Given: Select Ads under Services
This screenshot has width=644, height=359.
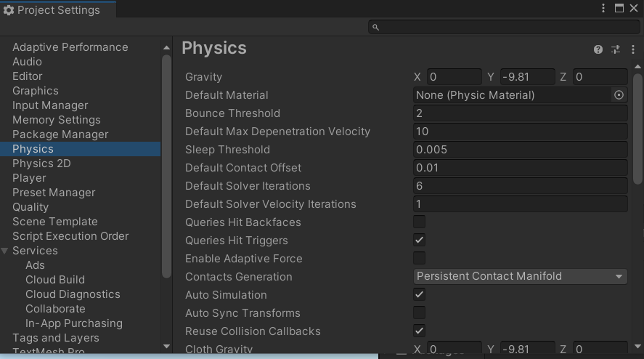Looking at the screenshot, I should click(35, 265).
